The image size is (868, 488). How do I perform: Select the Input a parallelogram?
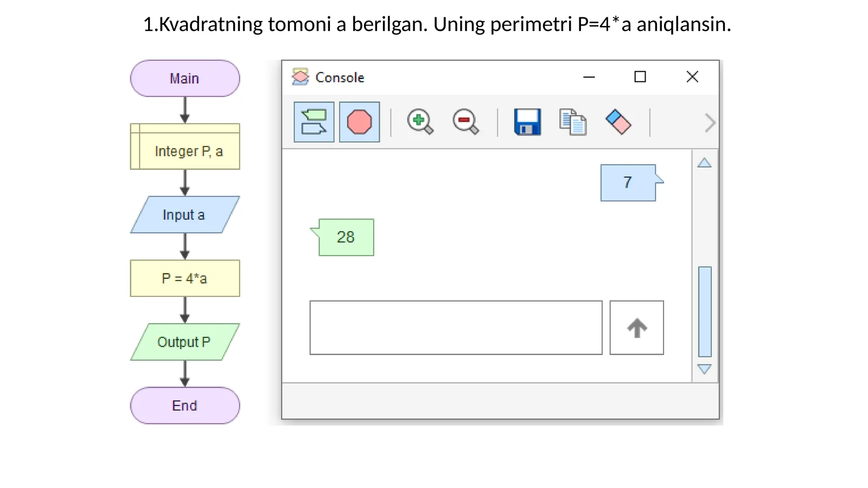point(184,214)
